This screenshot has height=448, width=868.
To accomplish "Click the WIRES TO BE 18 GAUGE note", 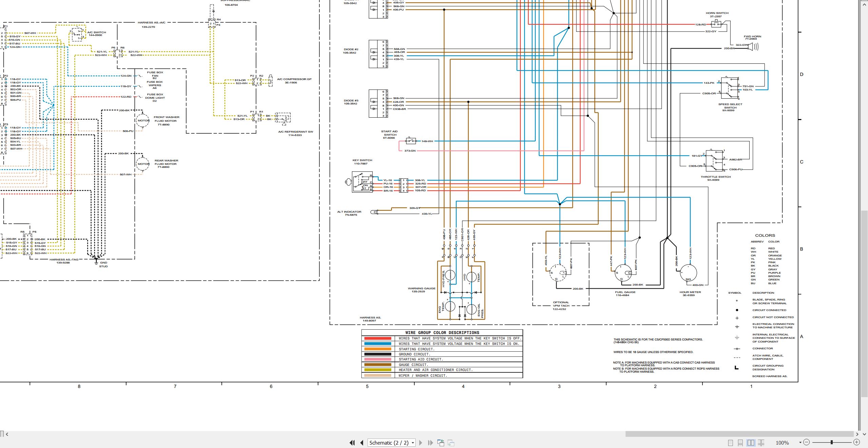I will point(653,352).
